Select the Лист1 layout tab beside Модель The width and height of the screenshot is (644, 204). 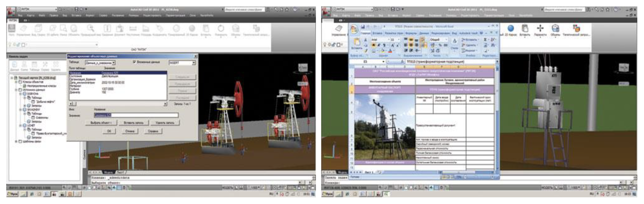pos(120,172)
